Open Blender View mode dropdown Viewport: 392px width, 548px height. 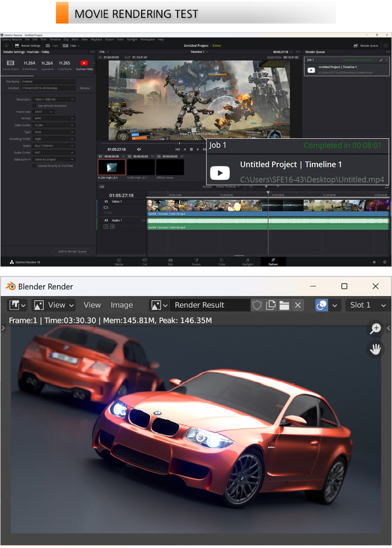(54, 305)
